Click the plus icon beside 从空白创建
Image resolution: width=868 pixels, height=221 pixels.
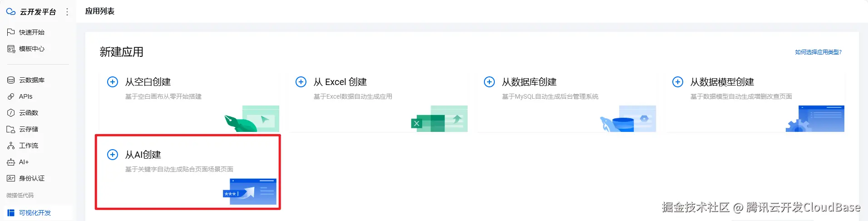coord(112,82)
